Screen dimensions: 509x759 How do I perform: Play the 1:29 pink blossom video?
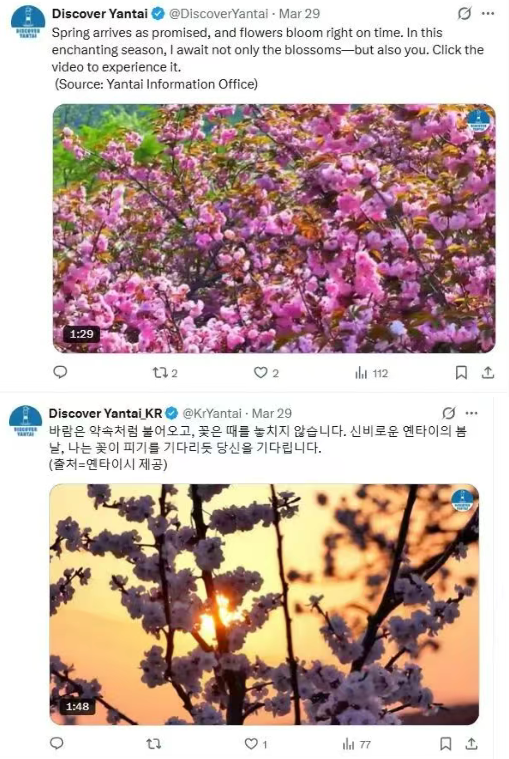click(x=274, y=228)
